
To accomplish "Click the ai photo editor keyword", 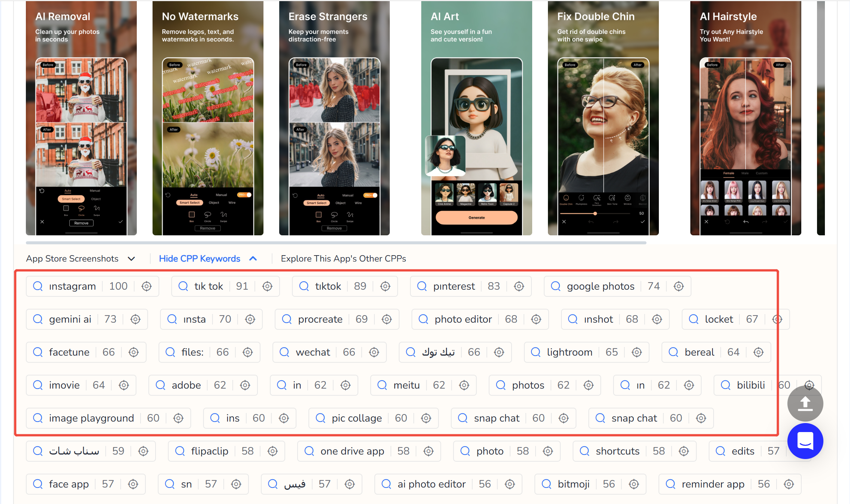I will [431, 484].
